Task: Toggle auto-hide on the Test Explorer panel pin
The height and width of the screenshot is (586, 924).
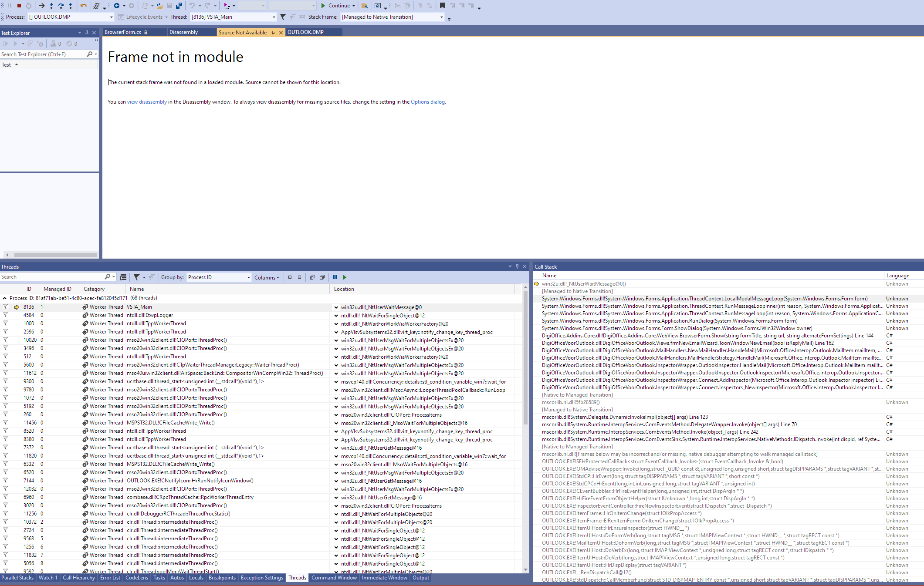Action: click(87, 32)
